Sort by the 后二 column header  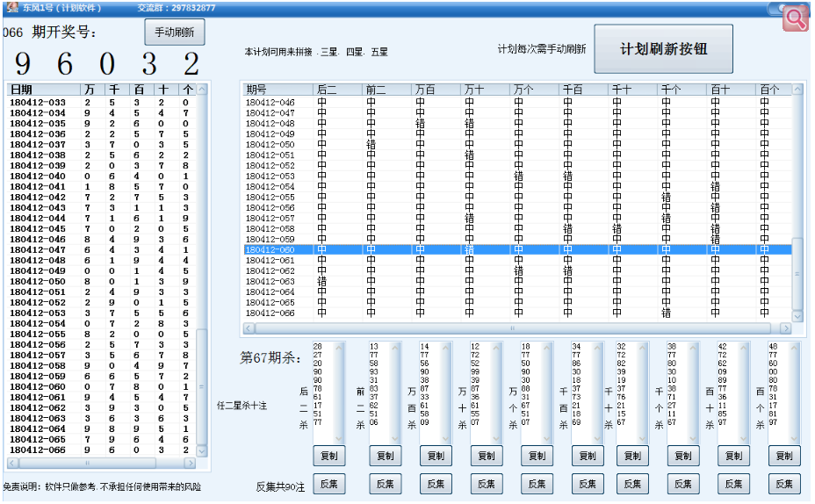click(x=336, y=90)
